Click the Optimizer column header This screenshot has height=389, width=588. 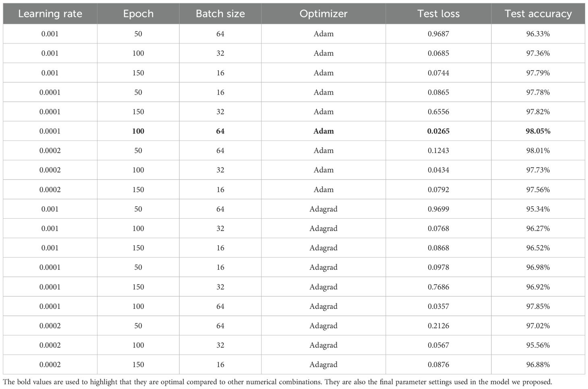coord(323,14)
